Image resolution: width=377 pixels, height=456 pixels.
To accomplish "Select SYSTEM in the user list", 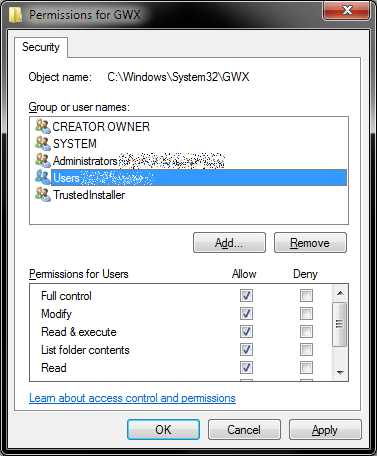I will click(75, 144).
